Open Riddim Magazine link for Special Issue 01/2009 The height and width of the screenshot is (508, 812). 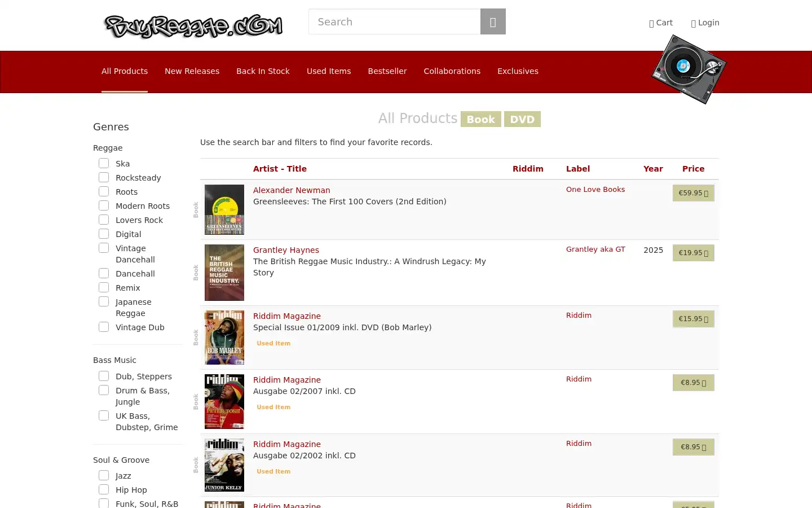tap(287, 316)
